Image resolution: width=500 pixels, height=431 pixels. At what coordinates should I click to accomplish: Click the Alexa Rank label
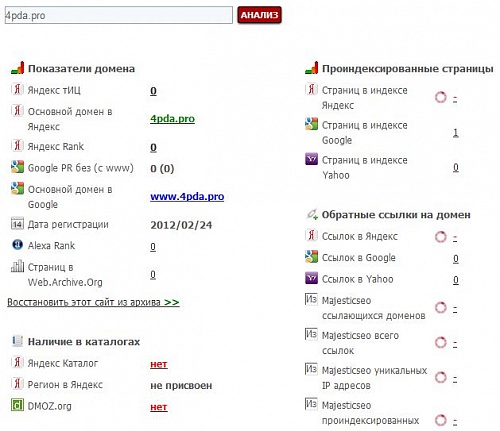(51, 246)
